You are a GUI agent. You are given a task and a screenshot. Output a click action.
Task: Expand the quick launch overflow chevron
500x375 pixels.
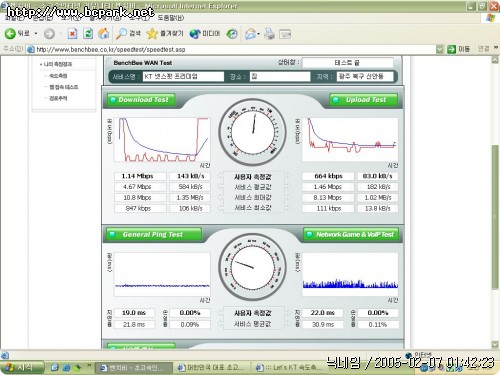(x=89, y=366)
